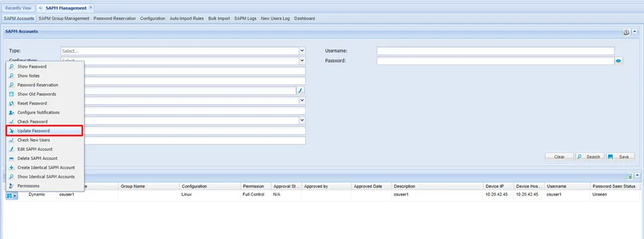Collapse the results grid panel
This screenshot has height=239, width=644.
(x=636, y=176)
